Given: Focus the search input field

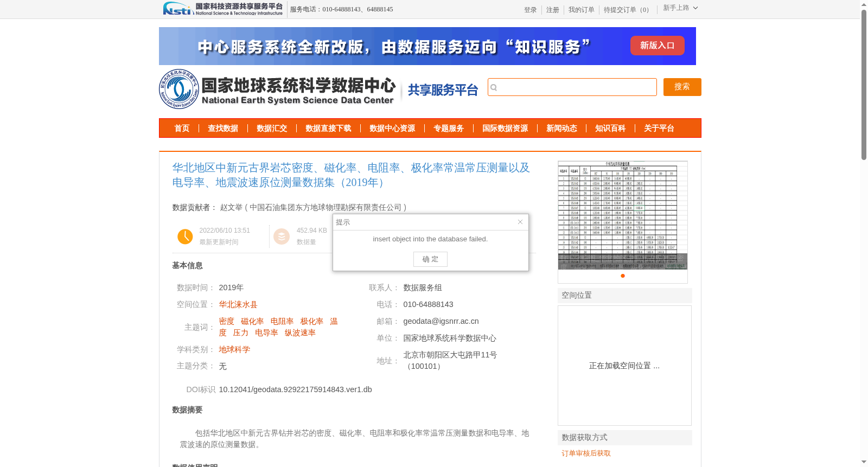Looking at the screenshot, I should (x=572, y=87).
